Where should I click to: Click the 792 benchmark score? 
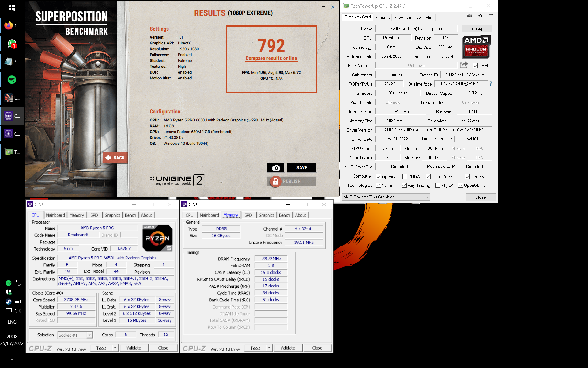271,46
